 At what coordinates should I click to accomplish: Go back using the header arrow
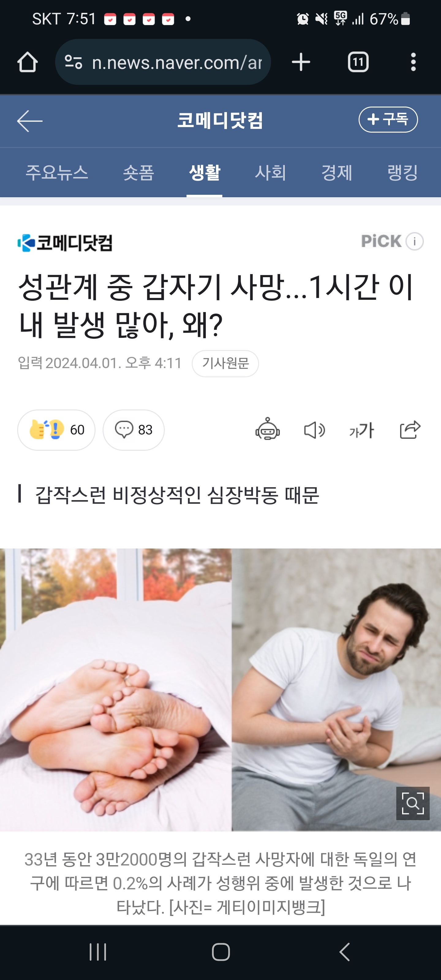pos(30,121)
